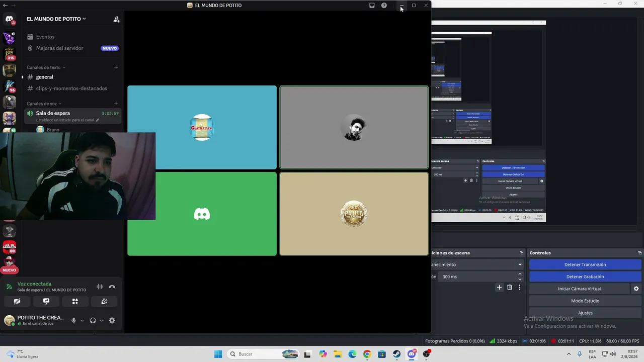Screen dimensions: 644x362
Task: Click the taskbar Buscar search box
Action: pyautogui.click(x=264, y=354)
